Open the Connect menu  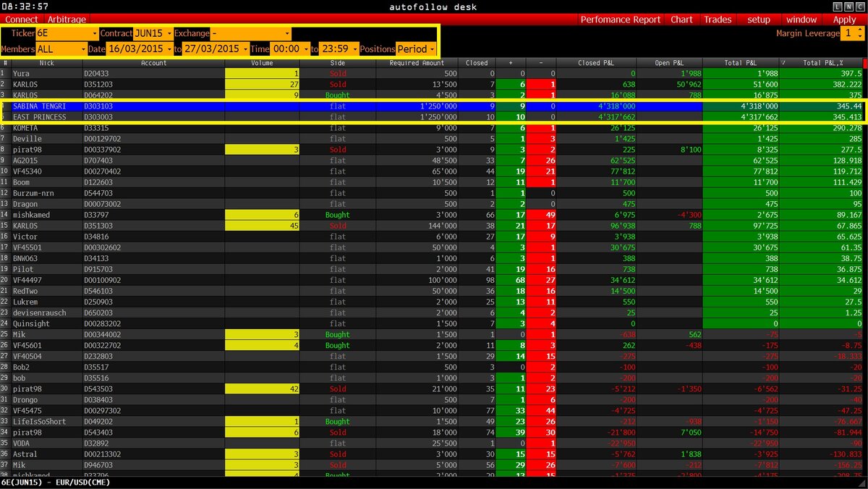click(x=22, y=20)
